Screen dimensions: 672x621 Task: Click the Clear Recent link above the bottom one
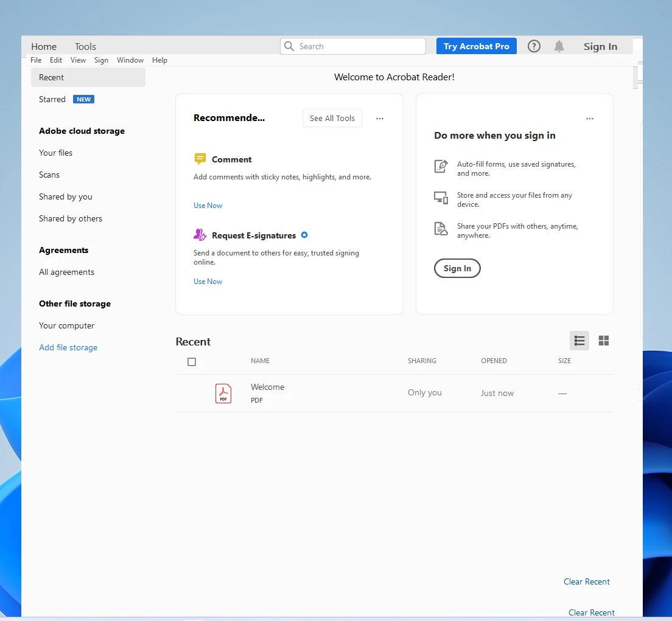[x=586, y=581]
